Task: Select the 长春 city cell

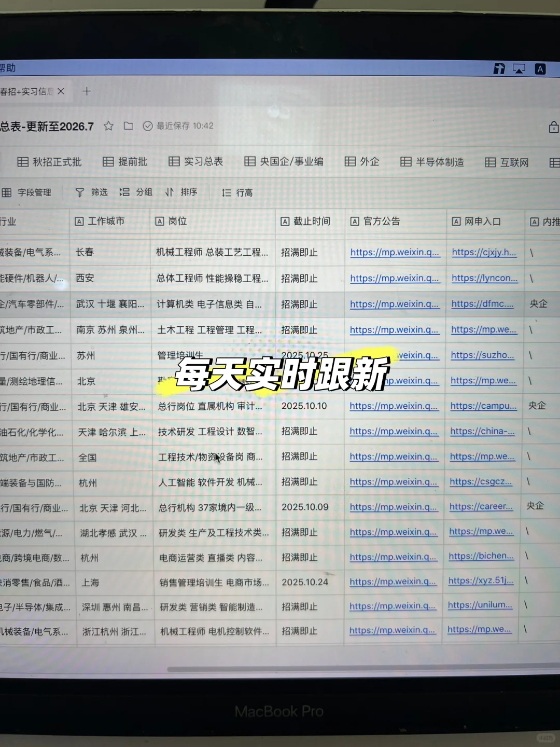Action: (110, 253)
